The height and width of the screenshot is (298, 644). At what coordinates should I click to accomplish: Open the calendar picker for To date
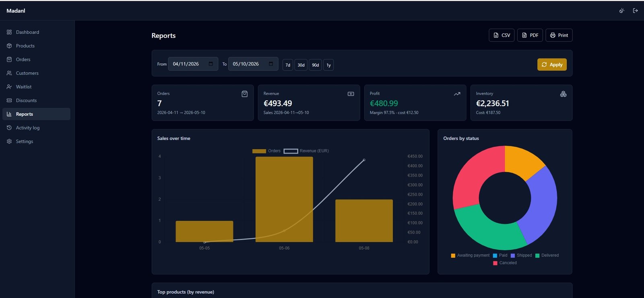(271, 64)
